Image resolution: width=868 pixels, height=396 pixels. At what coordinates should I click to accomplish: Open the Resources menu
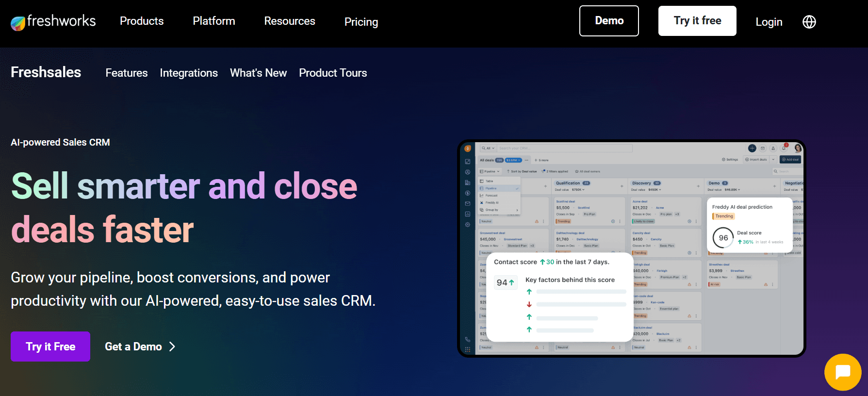pyautogui.click(x=290, y=21)
